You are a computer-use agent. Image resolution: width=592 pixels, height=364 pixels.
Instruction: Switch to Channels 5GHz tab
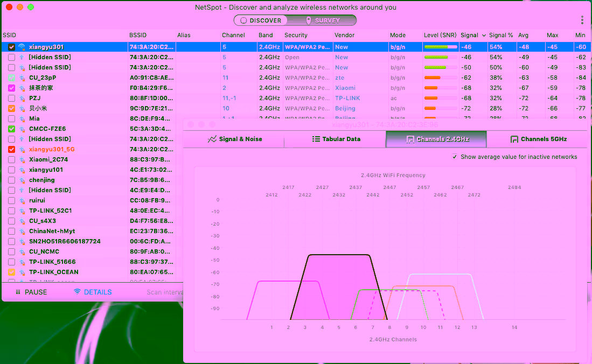tap(538, 139)
